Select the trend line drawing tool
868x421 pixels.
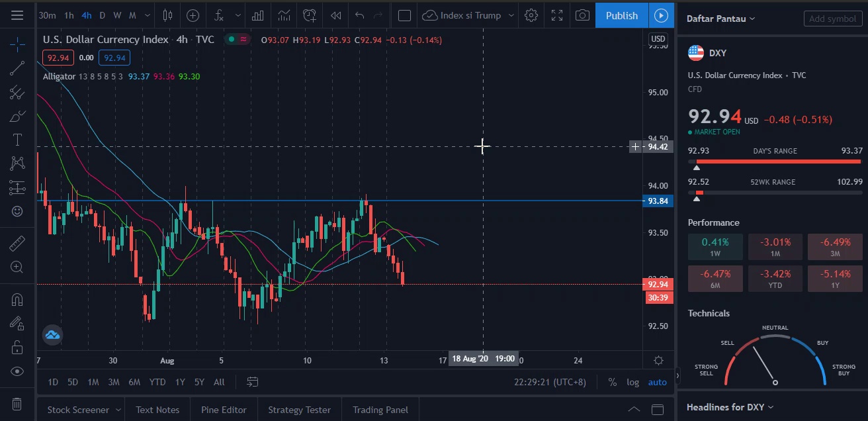click(17, 68)
